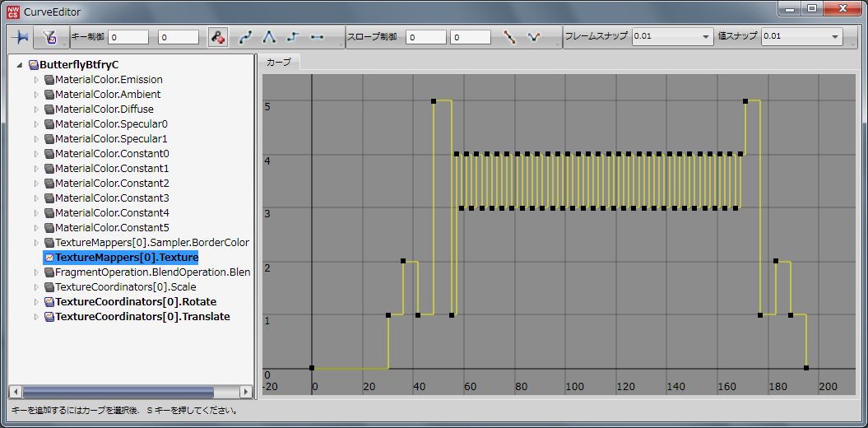Click the toolbar icon next to キー制御 label

49,37
